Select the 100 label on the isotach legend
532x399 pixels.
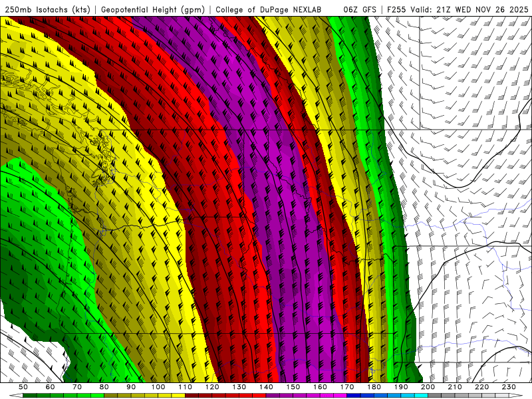click(x=158, y=387)
